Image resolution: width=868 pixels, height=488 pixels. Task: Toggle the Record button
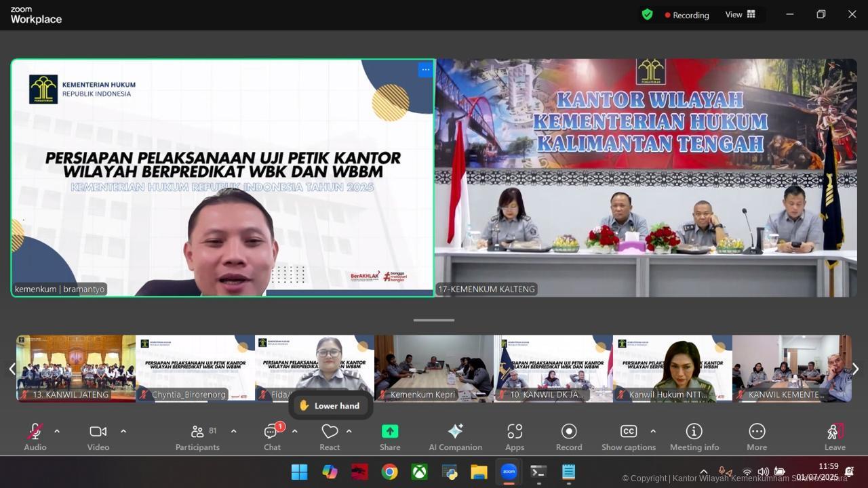tap(569, 437)
